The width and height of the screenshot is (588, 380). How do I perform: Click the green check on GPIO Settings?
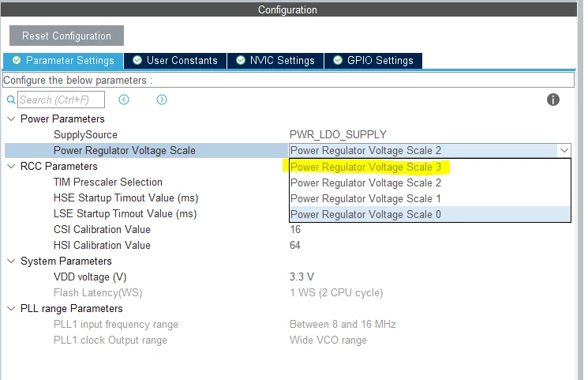[338, 60]
